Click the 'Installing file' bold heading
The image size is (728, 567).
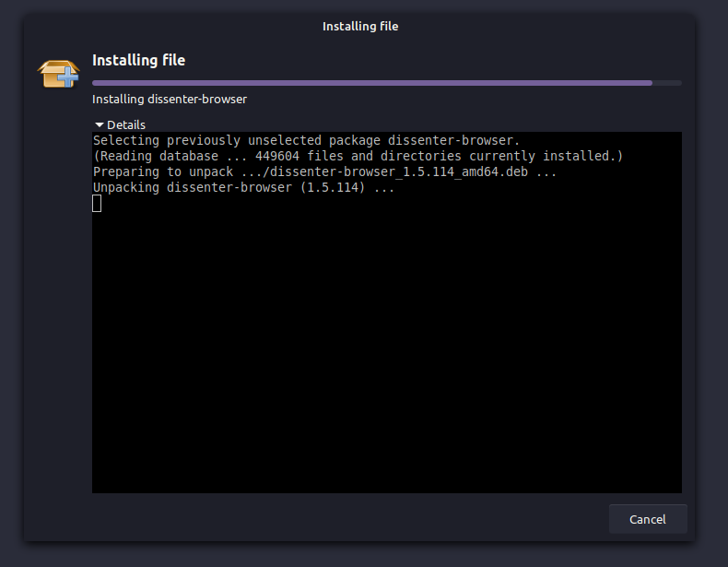(139, 60)
